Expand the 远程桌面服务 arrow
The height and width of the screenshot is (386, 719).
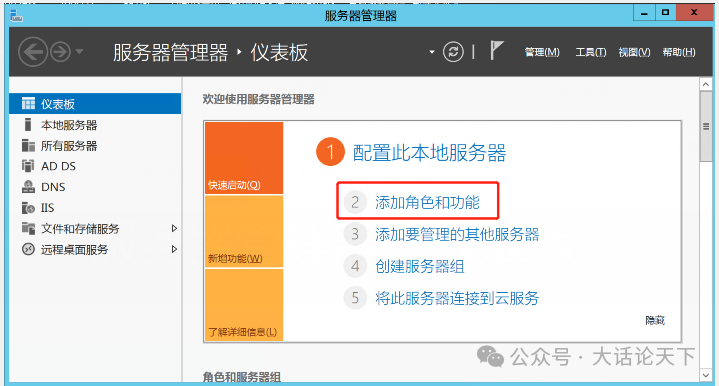pyautogui.click(x=174, y=249)
